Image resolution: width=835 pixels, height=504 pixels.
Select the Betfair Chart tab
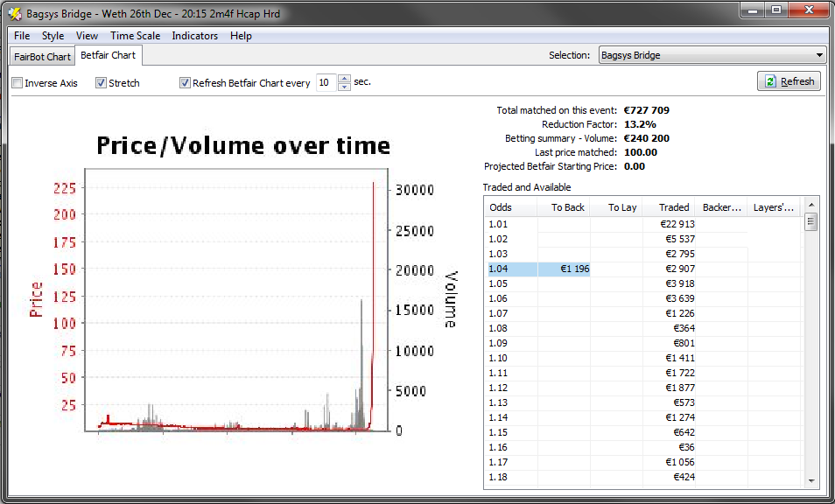pos(109,55)
